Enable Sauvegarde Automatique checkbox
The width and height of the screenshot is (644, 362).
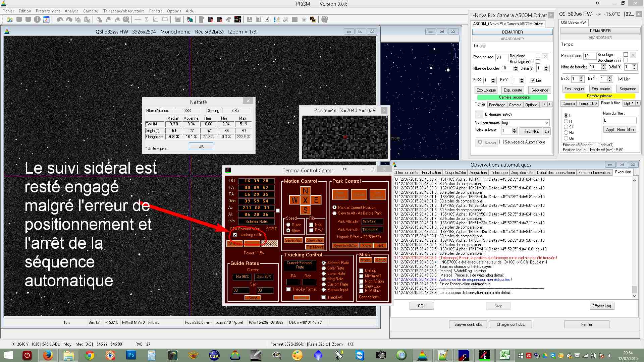pyautogui.click(x=502, y=142)
